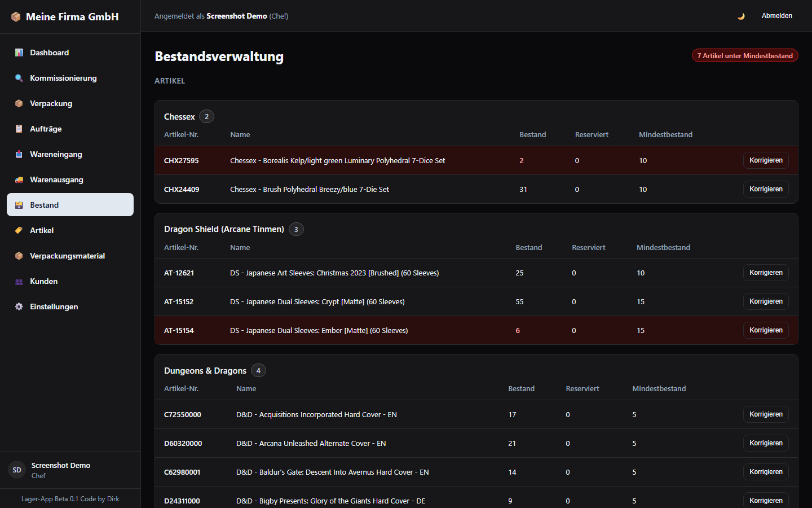Image resolution: width=812 pixels, height=508 pixels.
Task: Click Korrigieren for AT-15152
Action: point(766,301)
